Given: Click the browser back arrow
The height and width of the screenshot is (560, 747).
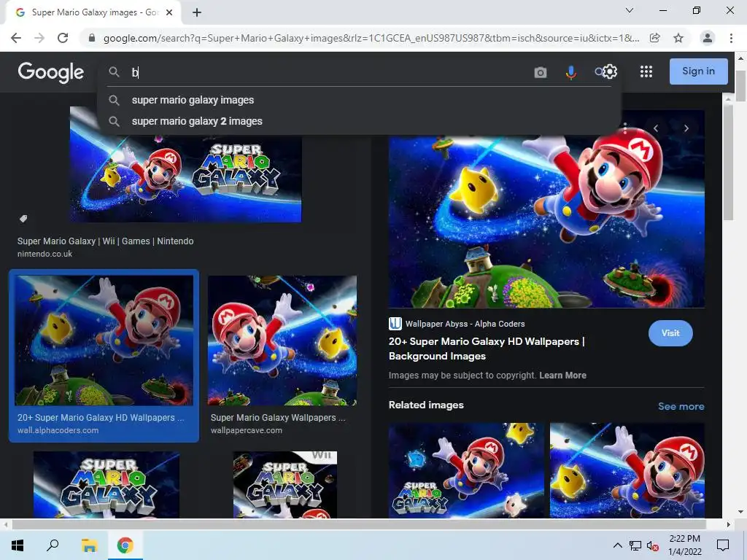Looking at the screenshot, I should click(16, 38).
